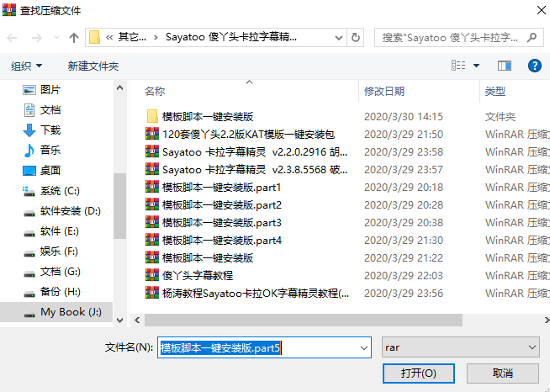Screen dimensions: 550x392
Task: Open help with the question mark
Action: [535, 66]
